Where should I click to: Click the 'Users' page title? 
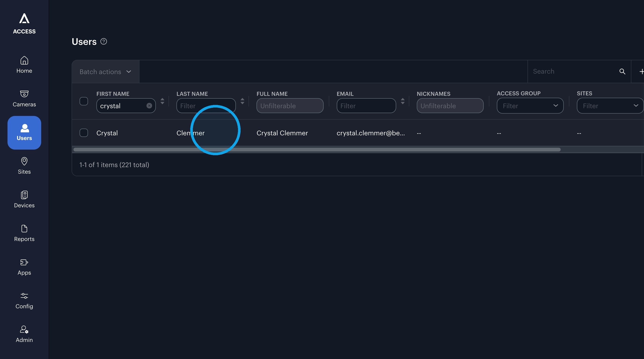click(84, 42)
